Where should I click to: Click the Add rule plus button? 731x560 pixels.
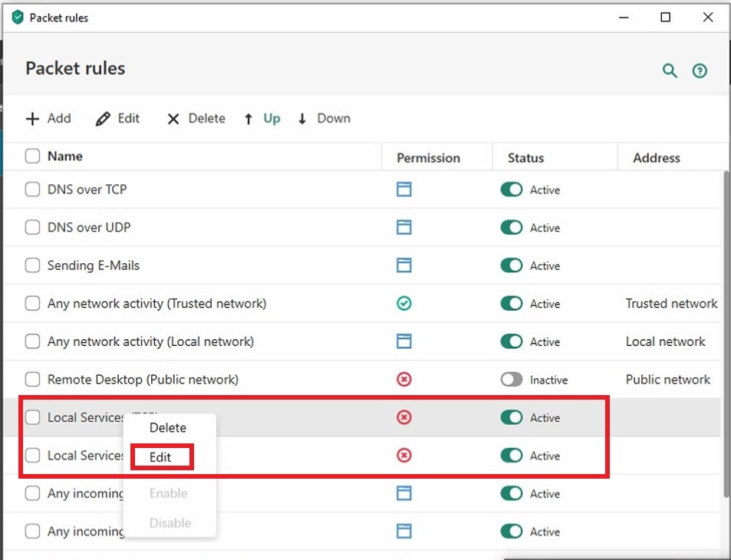pyautogui.click(x=48, y=118)
